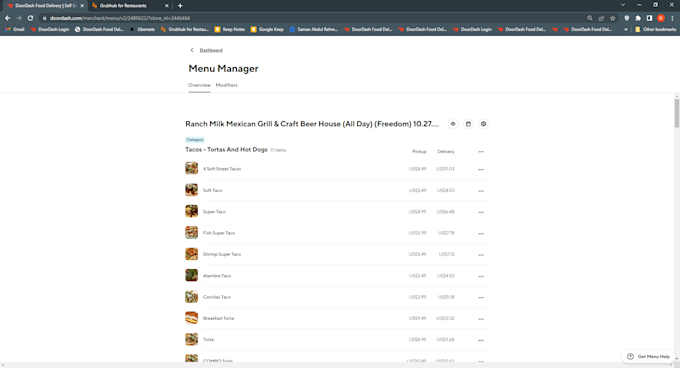Open the calendar hours icon beside the menu name
The width and height of the screenshot is (680, 368).
(468, 124)
